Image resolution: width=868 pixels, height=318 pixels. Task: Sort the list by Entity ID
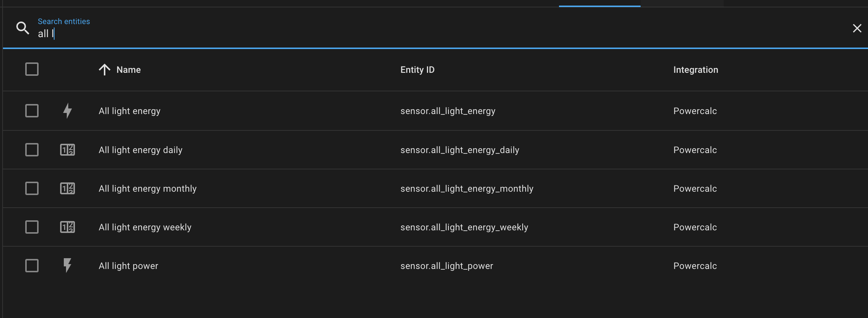[x=417, y=69]
